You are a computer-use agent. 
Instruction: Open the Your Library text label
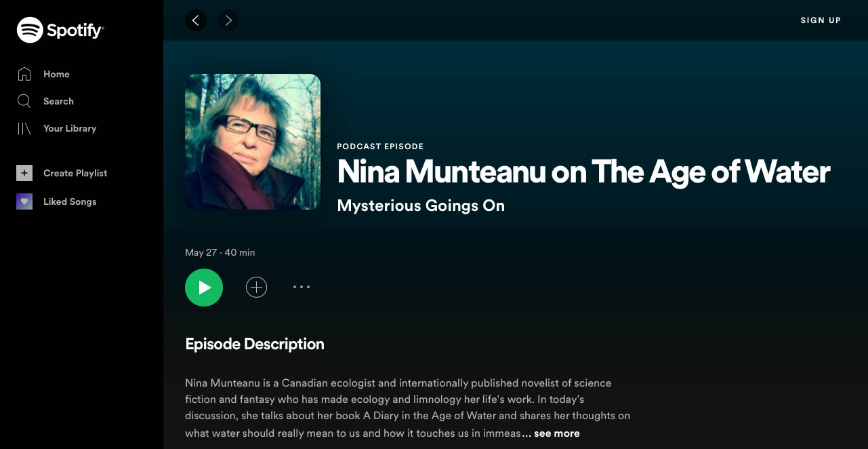pyautogui.click(x=70, y=128)
